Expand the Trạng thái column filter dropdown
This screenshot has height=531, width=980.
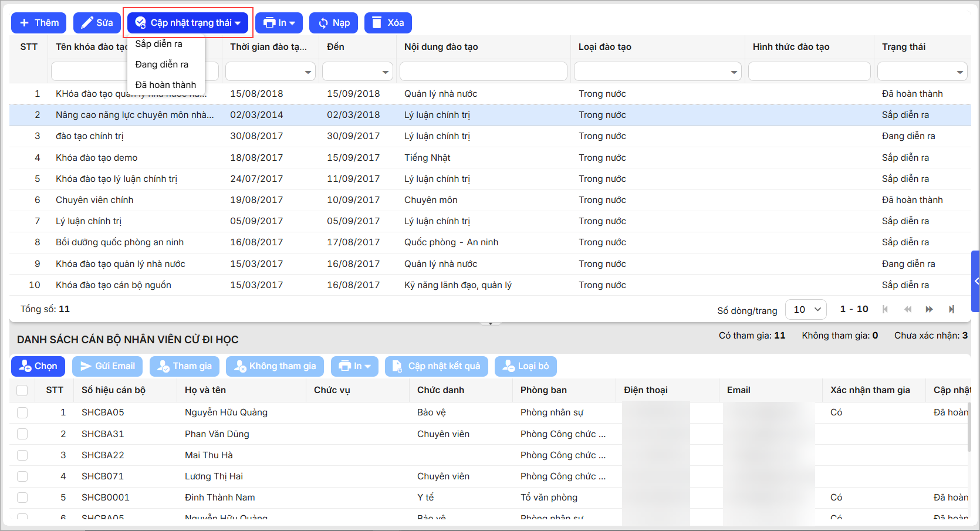pyautogui.click(x=959, y=72)
